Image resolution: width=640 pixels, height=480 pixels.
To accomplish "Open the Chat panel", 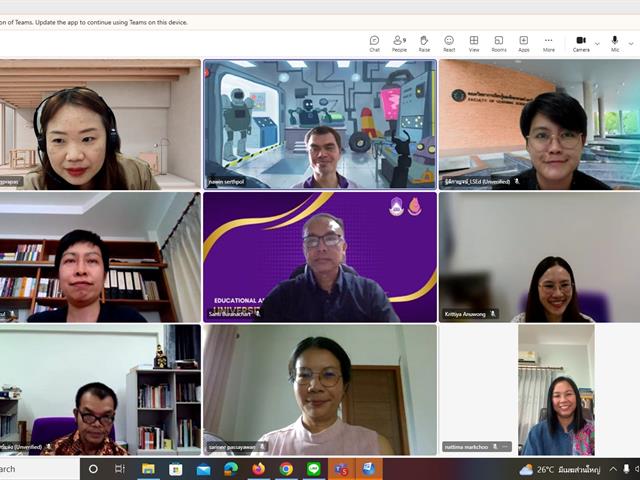I will (374, 43).
